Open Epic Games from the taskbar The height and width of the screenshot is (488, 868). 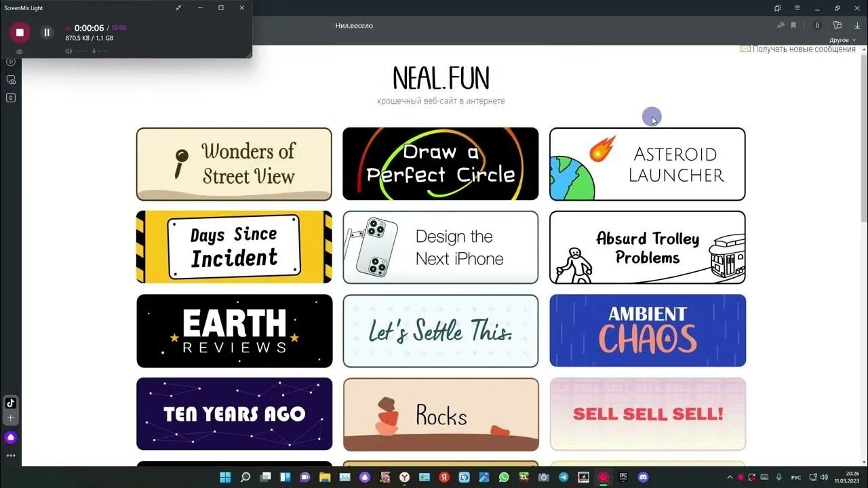(623, 477)
